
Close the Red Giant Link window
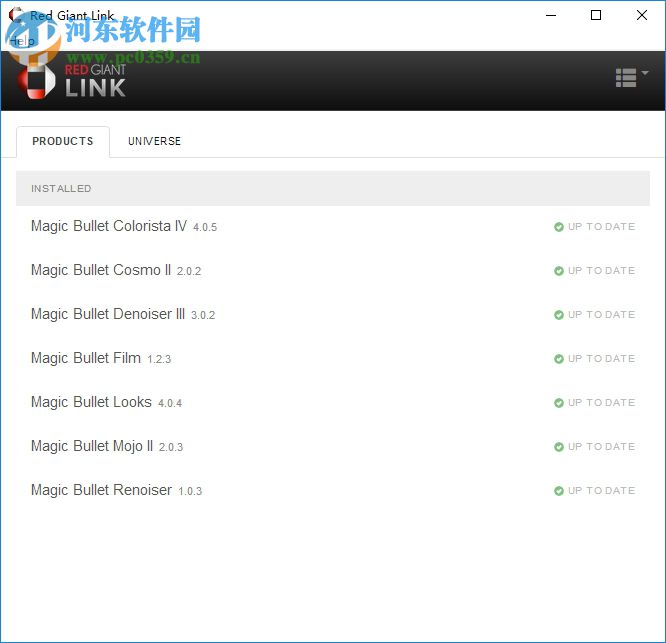tap(642, 15)
